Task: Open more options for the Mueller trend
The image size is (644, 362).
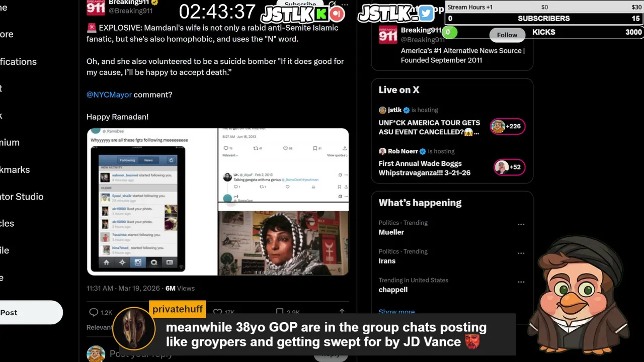Action: point(521,225)
